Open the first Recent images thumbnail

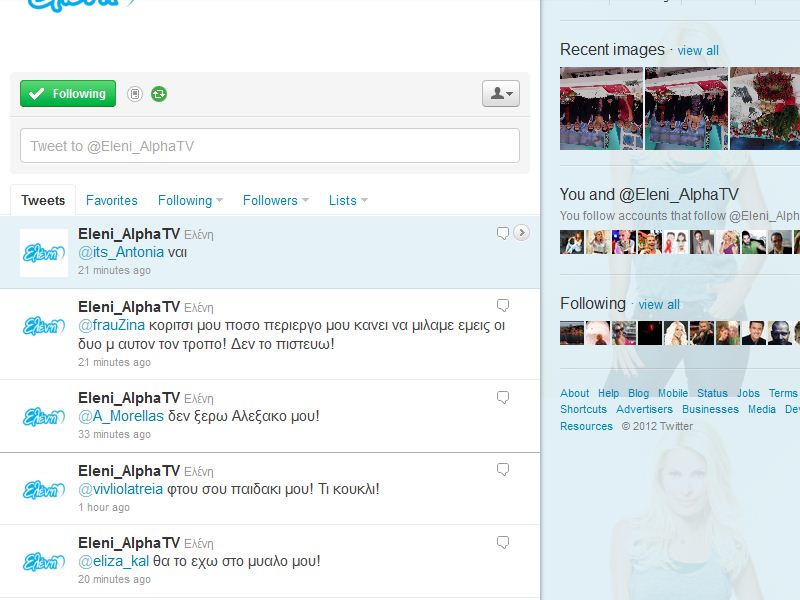point(602,108)
